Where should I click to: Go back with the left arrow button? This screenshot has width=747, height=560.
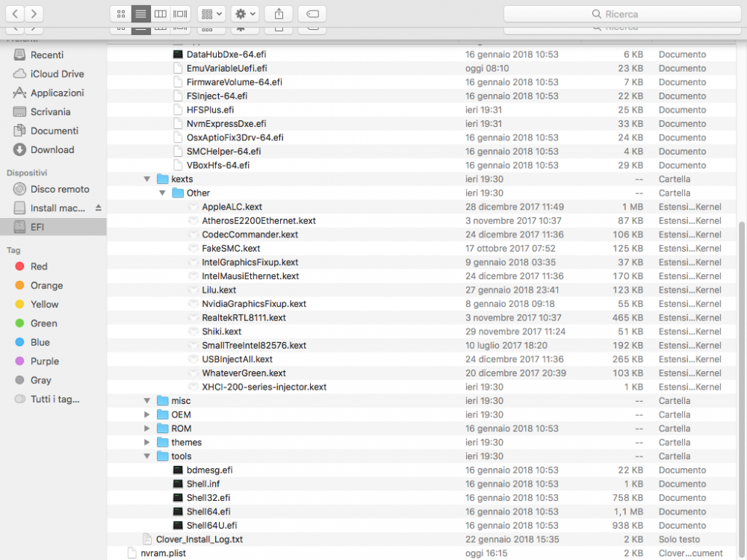15,13
